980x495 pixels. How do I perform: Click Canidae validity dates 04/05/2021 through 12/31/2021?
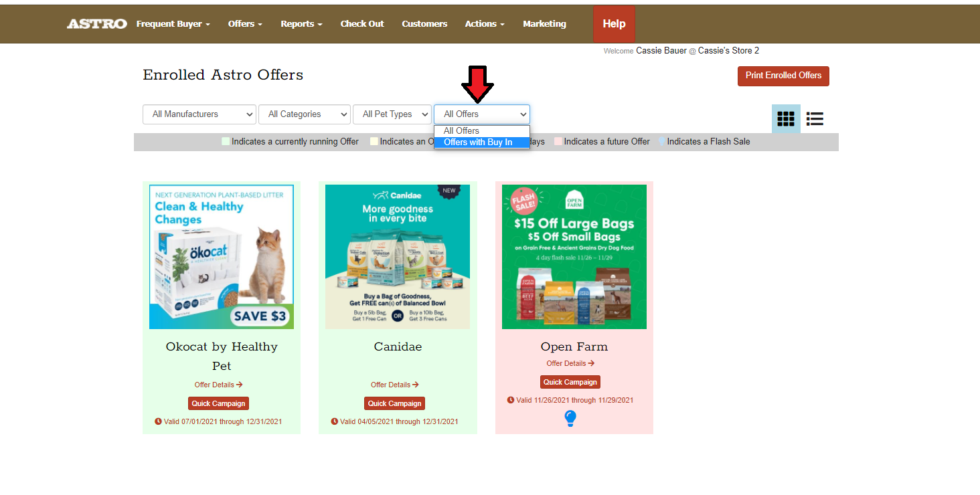click(x=394, y=422)
